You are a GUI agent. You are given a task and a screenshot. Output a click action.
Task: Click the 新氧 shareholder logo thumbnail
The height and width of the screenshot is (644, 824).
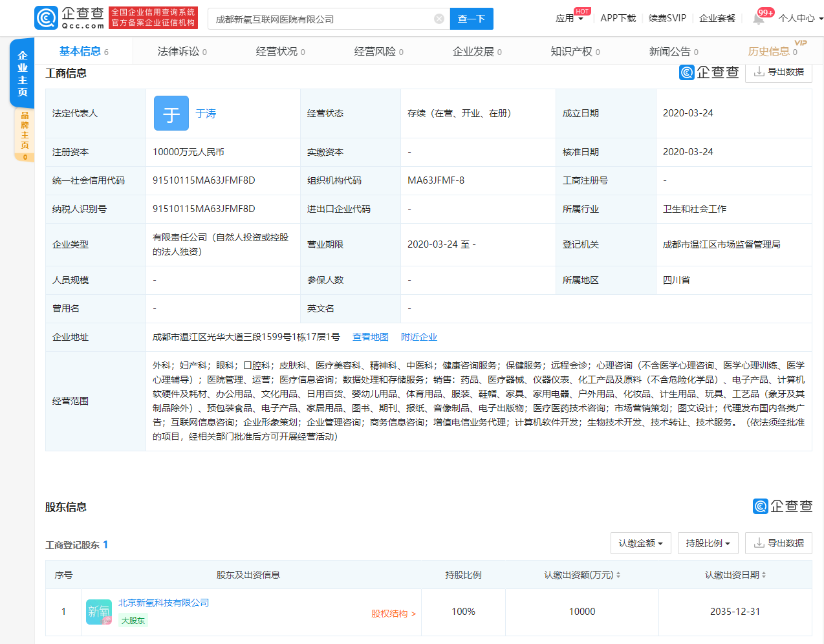pos(99,612)
